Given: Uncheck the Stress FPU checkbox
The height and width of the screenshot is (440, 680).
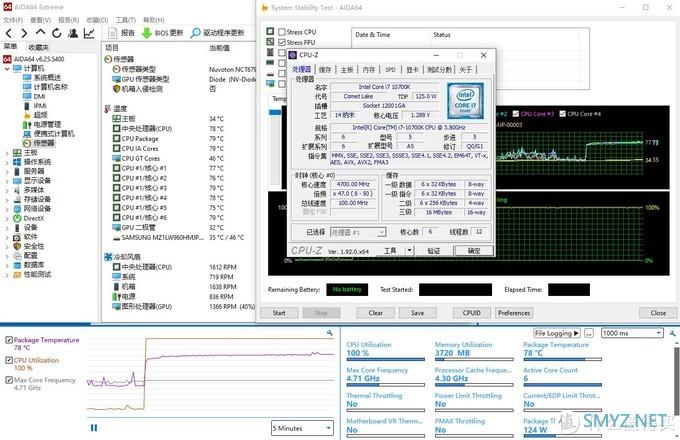Looking at the screenshot, I should pyautogui.click(x=282, y=42).
